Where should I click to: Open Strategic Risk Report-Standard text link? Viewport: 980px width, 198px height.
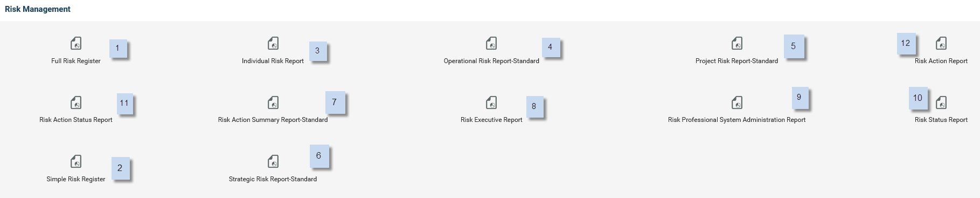click(273, 179)
